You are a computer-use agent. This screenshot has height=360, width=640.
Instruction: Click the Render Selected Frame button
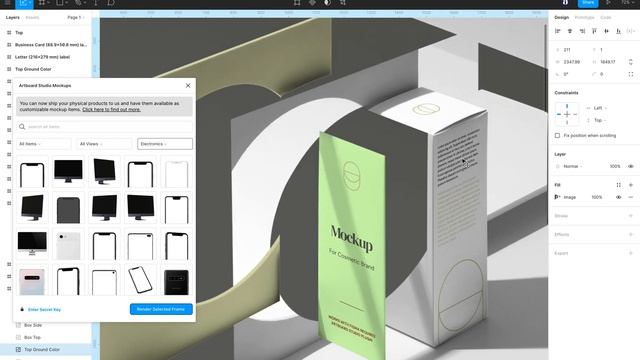[x=161, y=309]
